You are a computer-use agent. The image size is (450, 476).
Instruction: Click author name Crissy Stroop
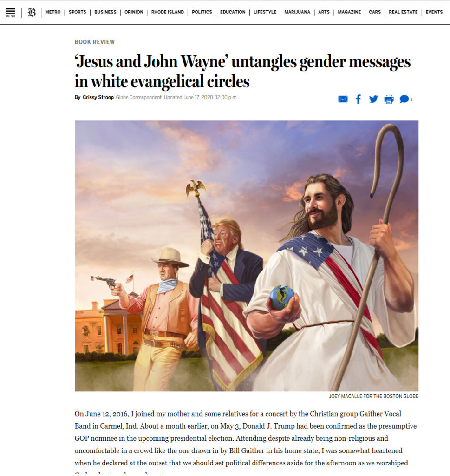pyautogui.click(x=98, y=97)
